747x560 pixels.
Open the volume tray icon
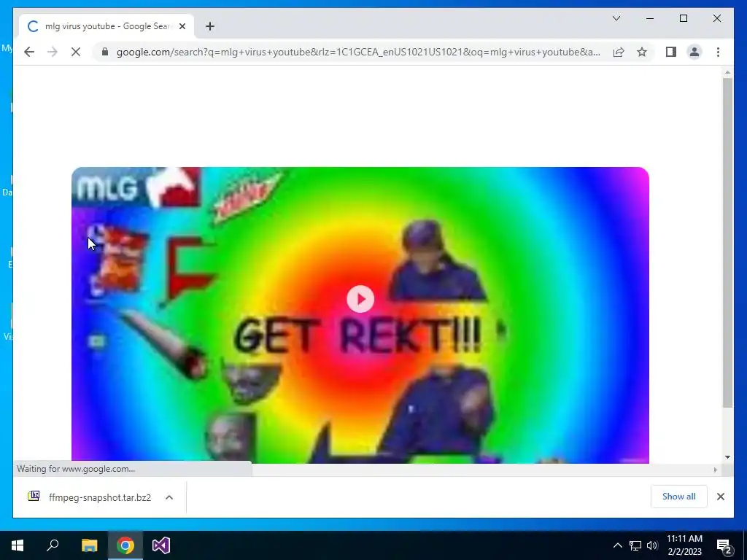pos(652,545)
